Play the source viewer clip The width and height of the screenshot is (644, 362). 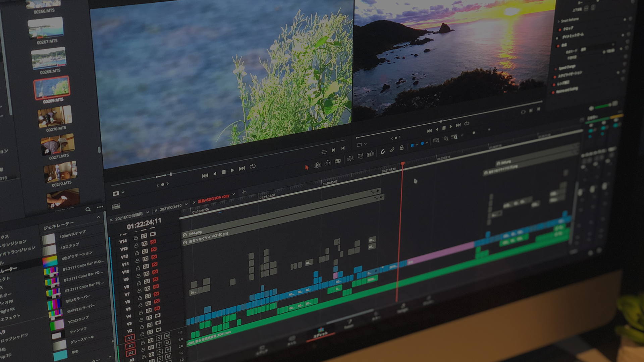232,171
